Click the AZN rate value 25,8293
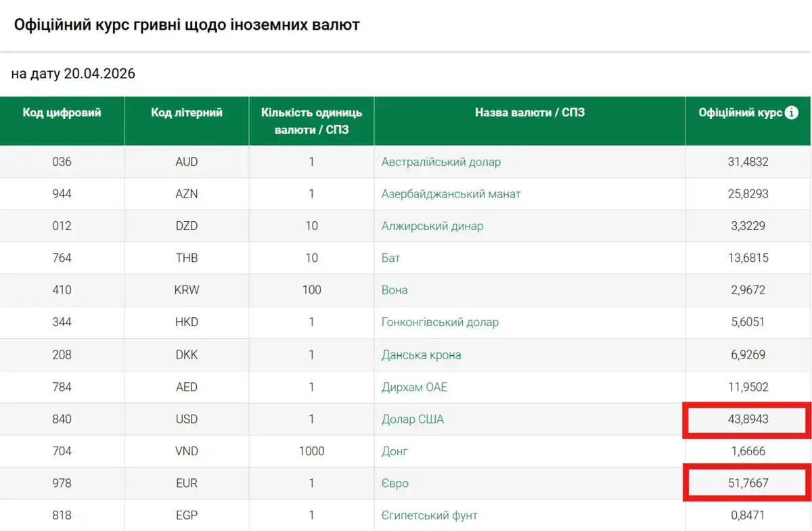 point(748,194)
